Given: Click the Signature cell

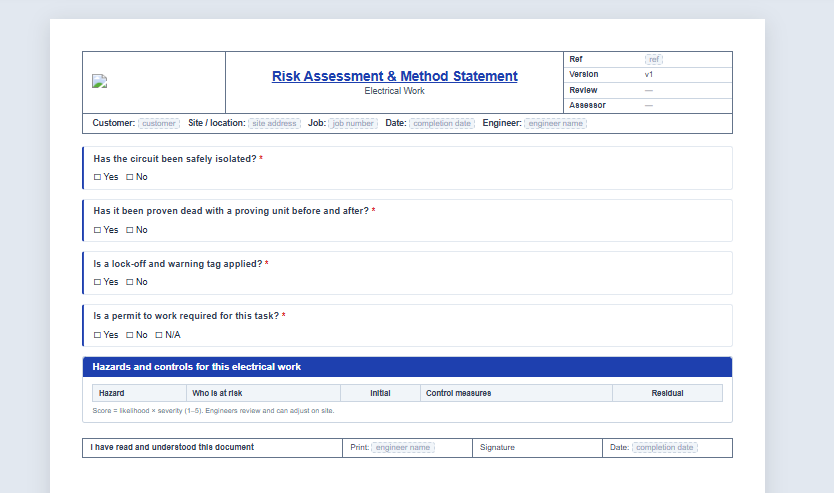Looking at the screenshot, I should click(537, 448).
